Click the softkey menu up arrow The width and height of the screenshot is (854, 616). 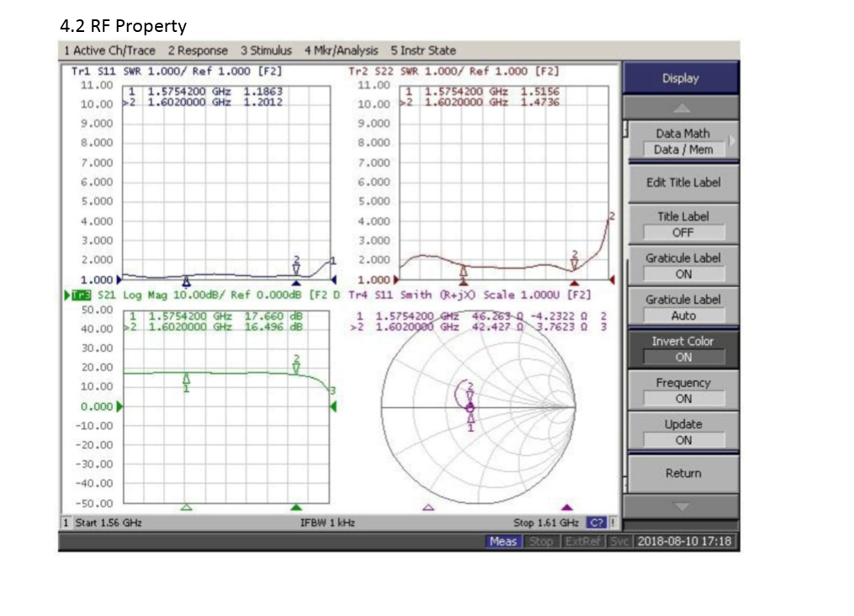(681, 108)
